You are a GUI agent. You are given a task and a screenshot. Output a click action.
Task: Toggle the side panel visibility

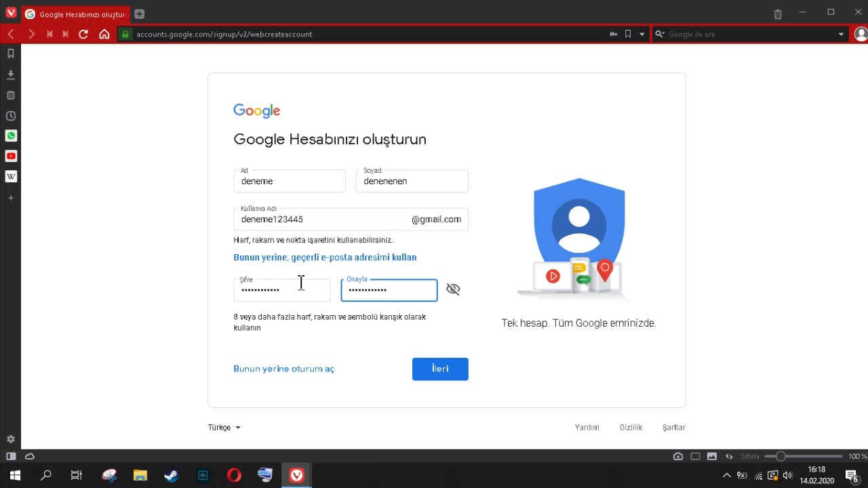coord(11,456)
